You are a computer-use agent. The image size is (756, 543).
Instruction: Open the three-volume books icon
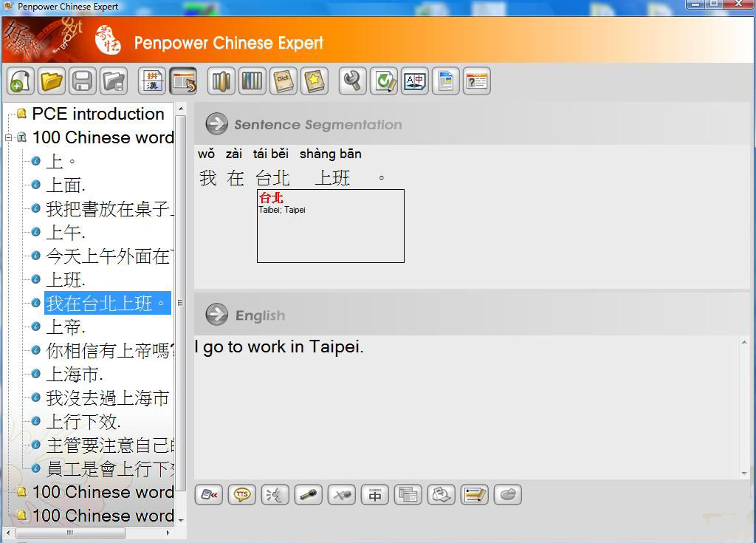221,81
